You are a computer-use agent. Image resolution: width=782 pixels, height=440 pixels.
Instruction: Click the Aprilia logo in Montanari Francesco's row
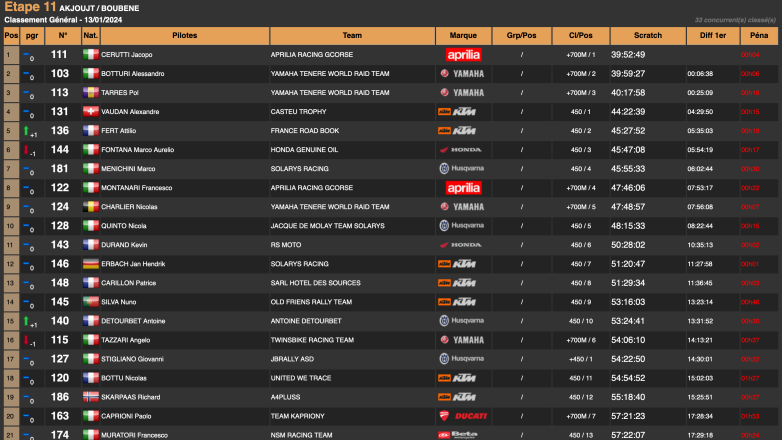point(463,188)
